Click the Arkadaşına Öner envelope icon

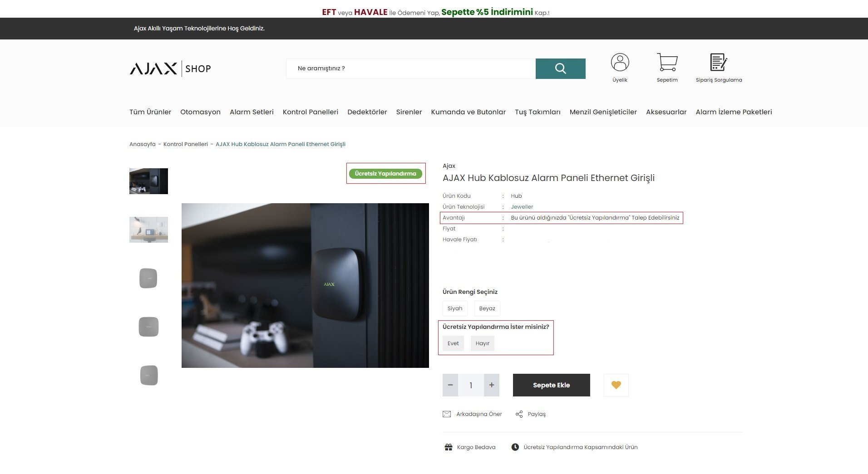tap(447, 414)
